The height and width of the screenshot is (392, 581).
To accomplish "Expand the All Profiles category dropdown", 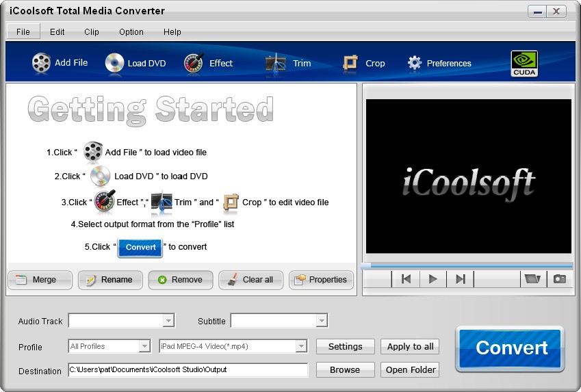I will point(144,346).
